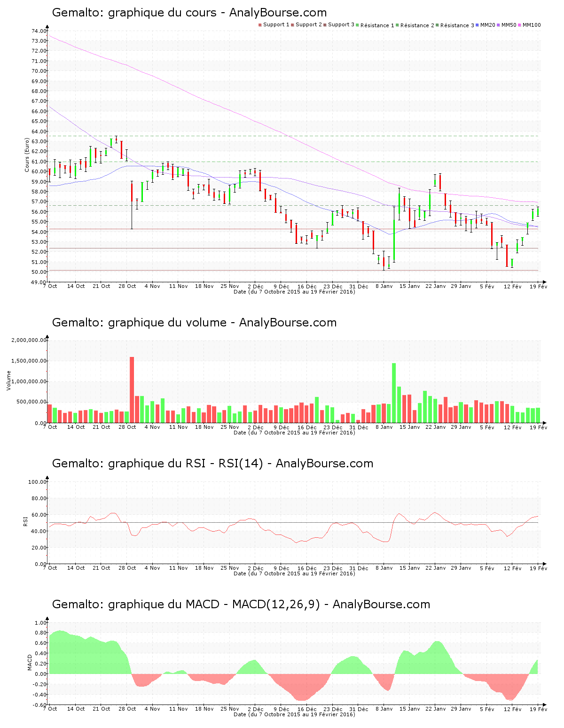Click '4 Nov' on the volume chart axis
This screenshot has width=564, height=728.
click(x=152, y=427)
